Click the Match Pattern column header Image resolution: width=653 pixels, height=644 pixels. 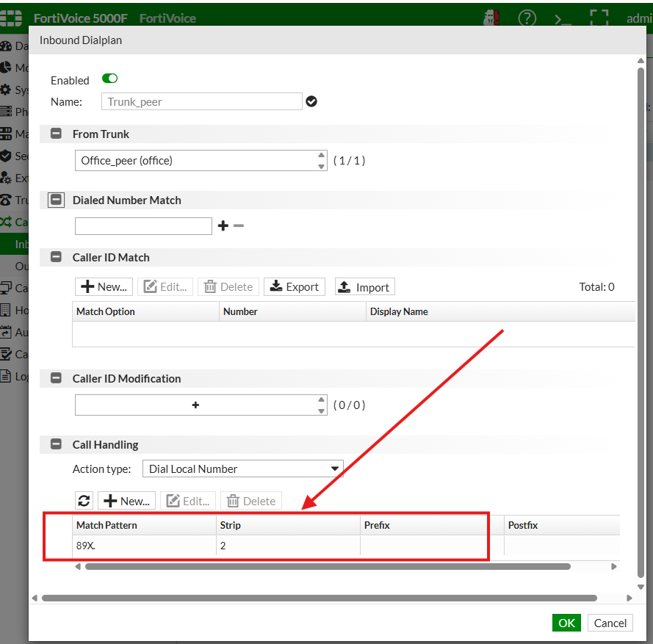point(144,525)
